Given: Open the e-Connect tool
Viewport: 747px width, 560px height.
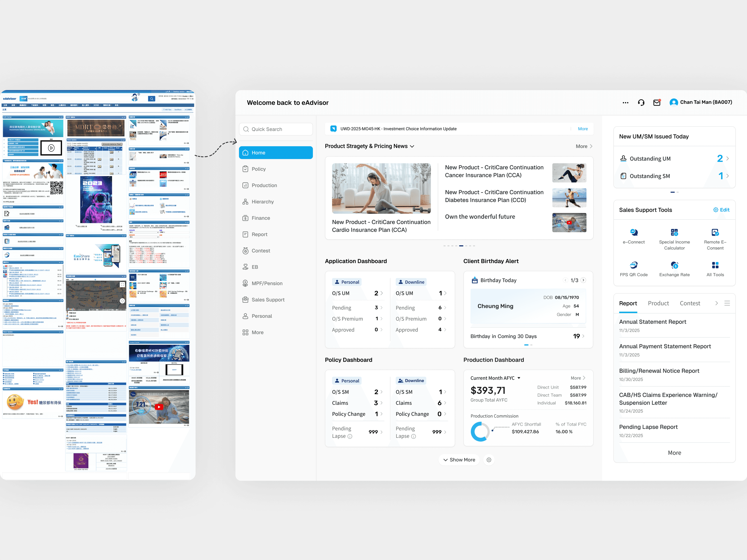Looking at the screenshot, I should pyautogui.click(x=634, y=232).
